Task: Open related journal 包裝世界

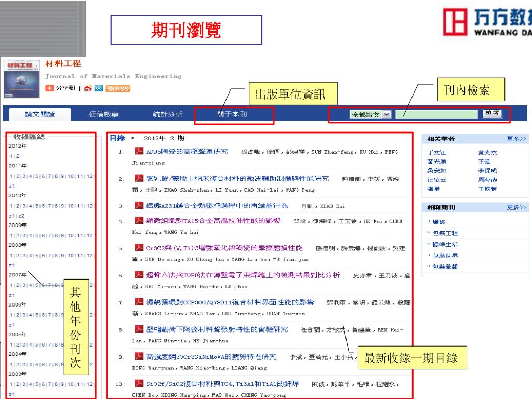Action: tap(445, 256)
